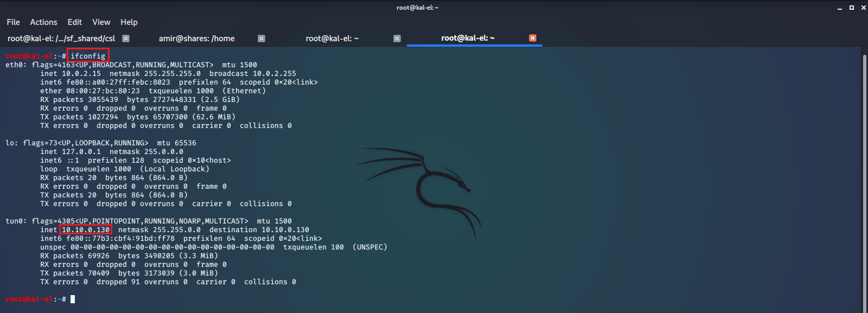Close the sf_shared/csl terminal tab
The width and height of the screenshot is (868, 313).
click(126, 39)
